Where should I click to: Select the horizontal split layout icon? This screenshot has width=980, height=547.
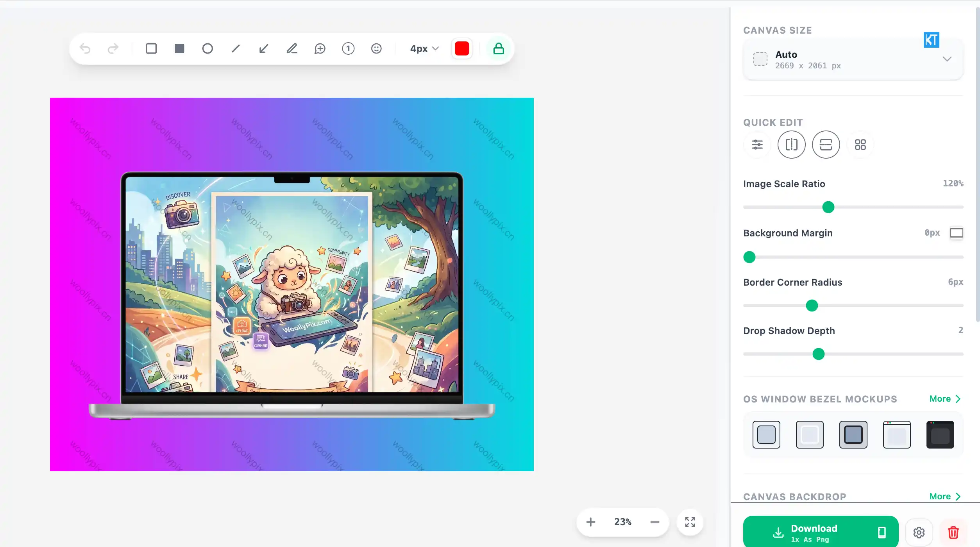pyautogui.click(x=826, y=145)
